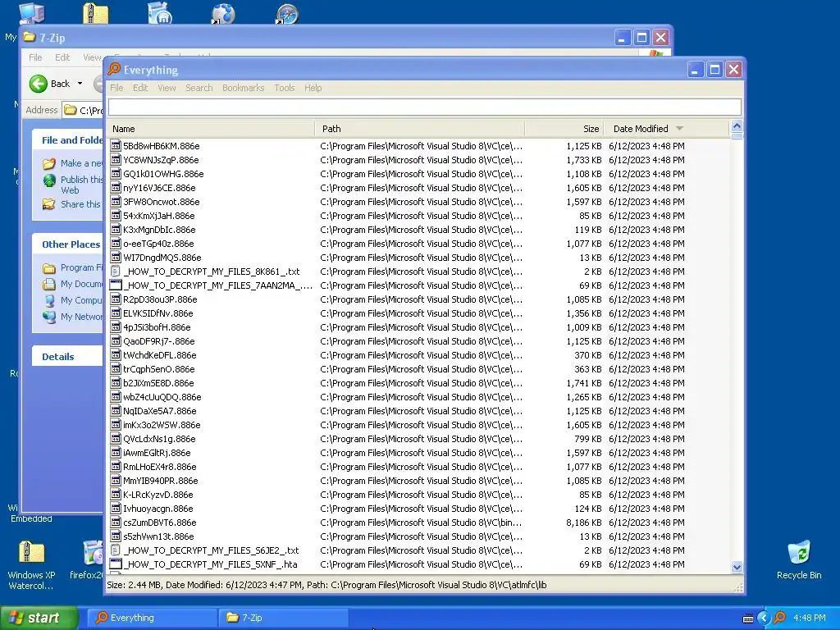Select file name 4pJSi3bofH.886e
This screenshot has width=840, height=630.
(157, 327)
